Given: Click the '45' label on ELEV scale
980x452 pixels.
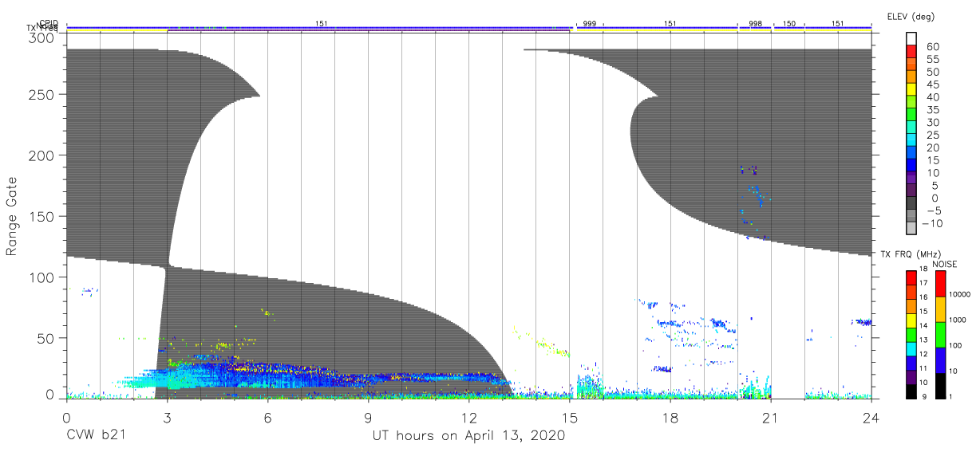Looking at the screenshot, I should pos(931,85).
